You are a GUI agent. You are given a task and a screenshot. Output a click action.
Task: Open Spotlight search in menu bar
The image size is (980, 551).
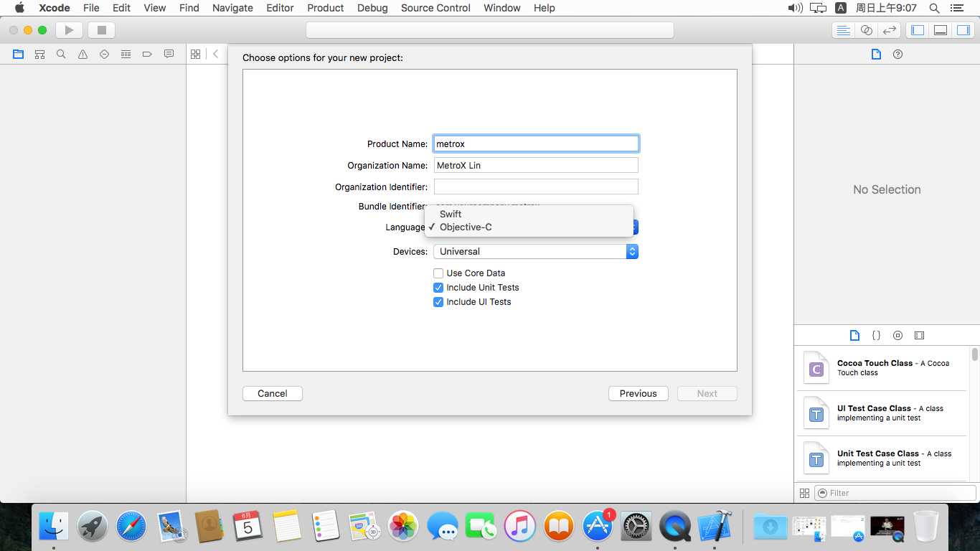[x=934, y=8]
